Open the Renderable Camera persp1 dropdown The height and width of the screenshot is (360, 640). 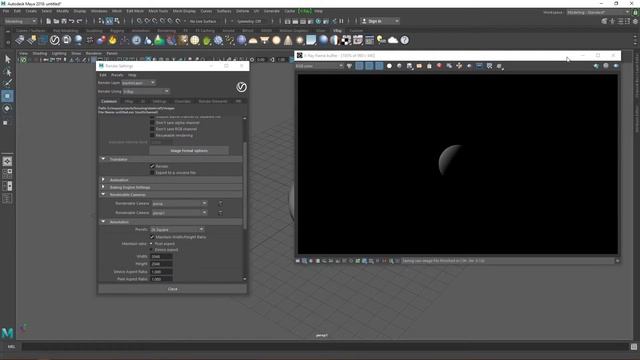click(179, 213)
